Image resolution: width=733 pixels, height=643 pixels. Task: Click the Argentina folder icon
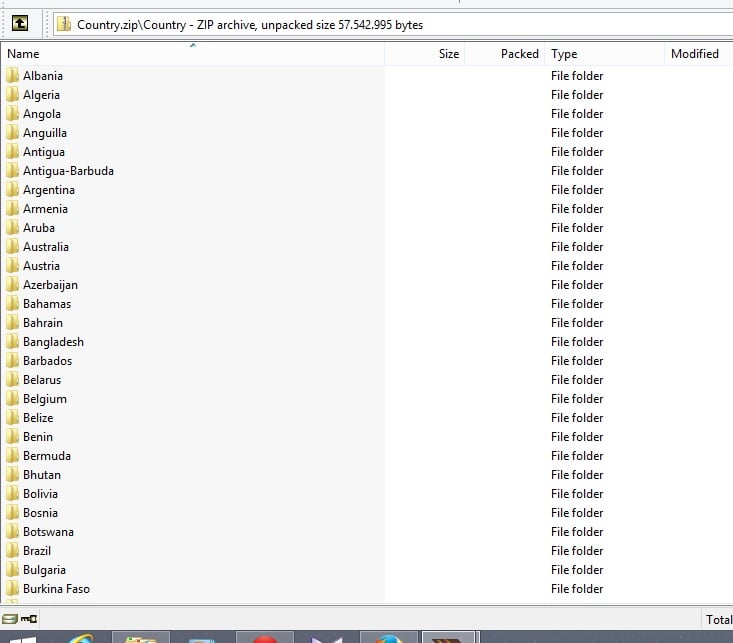[13, 189]
